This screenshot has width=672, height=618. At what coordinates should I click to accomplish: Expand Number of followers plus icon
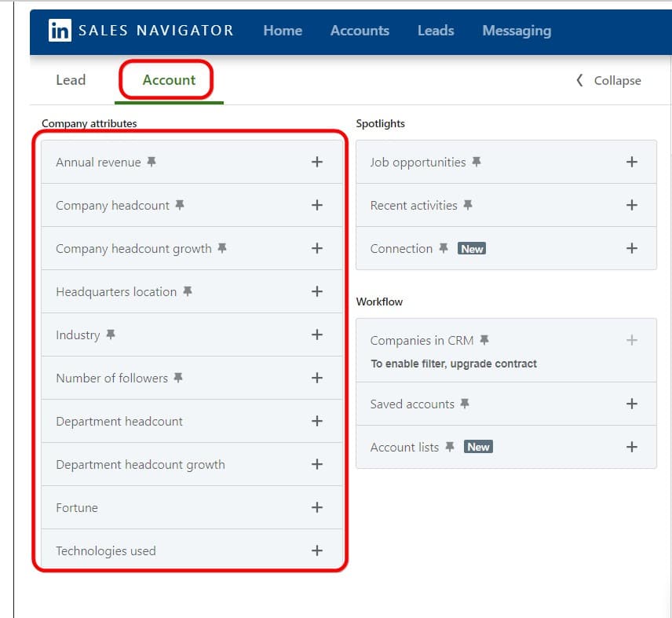(316, 378)
